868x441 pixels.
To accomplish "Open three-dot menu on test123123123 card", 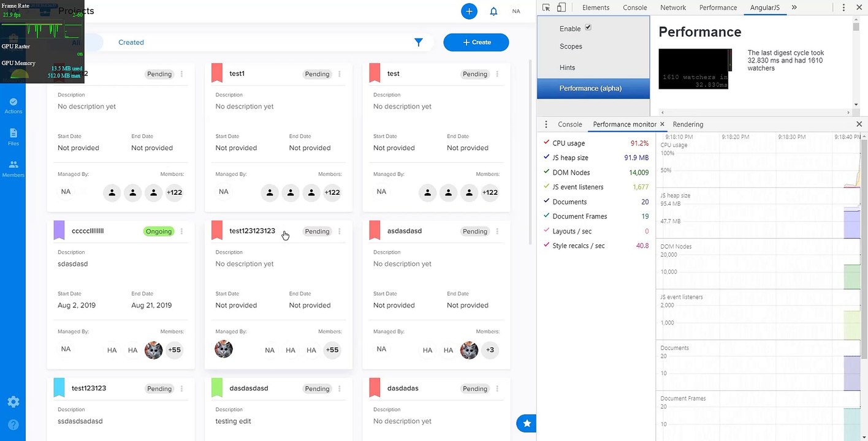I will [340, 232].
